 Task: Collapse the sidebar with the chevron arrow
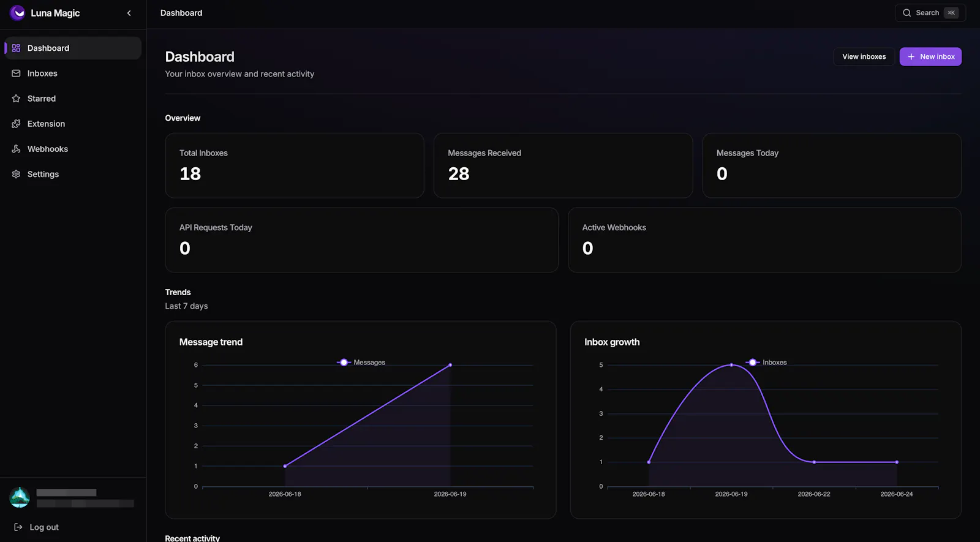pos(129,13)
